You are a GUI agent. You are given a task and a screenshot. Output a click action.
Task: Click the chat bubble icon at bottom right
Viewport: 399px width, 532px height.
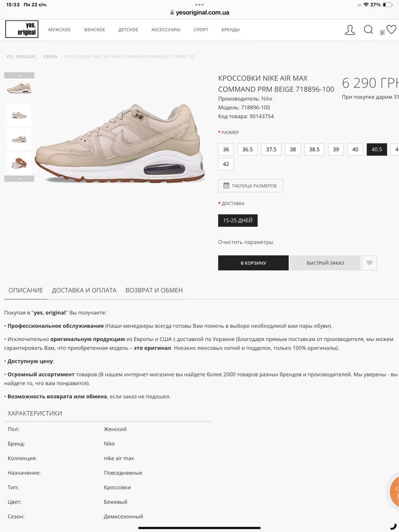point(394,489)
